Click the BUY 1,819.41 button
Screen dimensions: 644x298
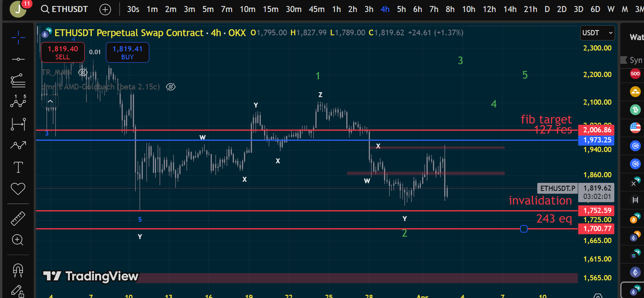(127, 52)
